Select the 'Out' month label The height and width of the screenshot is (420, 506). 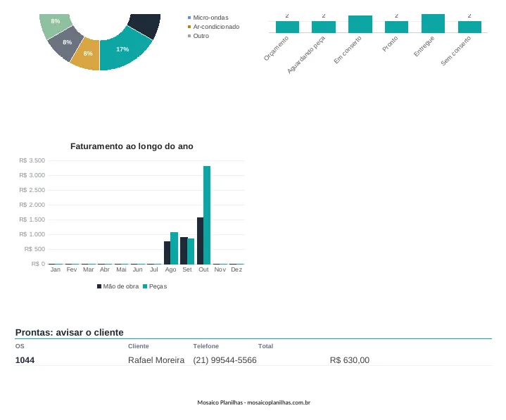click(203, 269)
